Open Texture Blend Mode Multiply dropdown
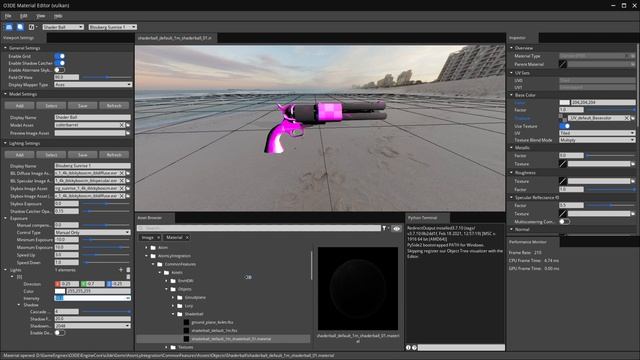This screenshot has width=640, height=360. point(597,140)
